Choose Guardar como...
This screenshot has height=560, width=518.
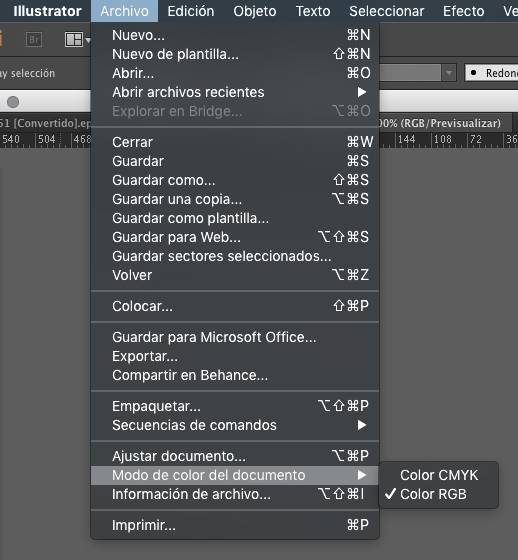pos(235,180)
